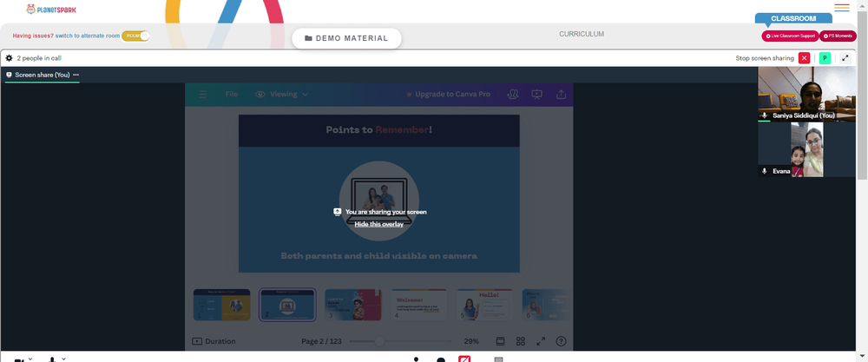Viewport: 868px width, 362px height.
Task: Open DEMO MATERIAL
Action: pos(346,38)
